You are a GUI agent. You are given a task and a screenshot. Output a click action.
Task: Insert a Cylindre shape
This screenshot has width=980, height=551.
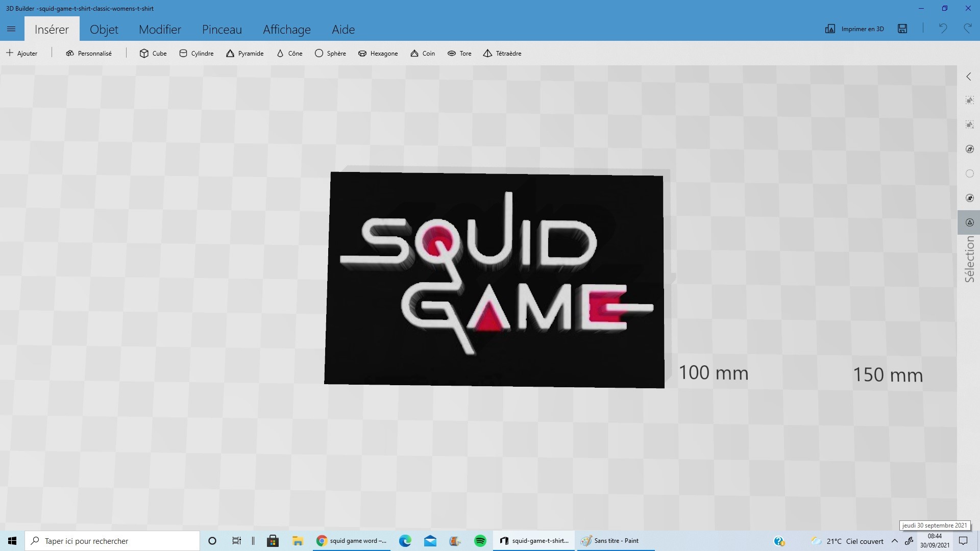tap(196, 53)
